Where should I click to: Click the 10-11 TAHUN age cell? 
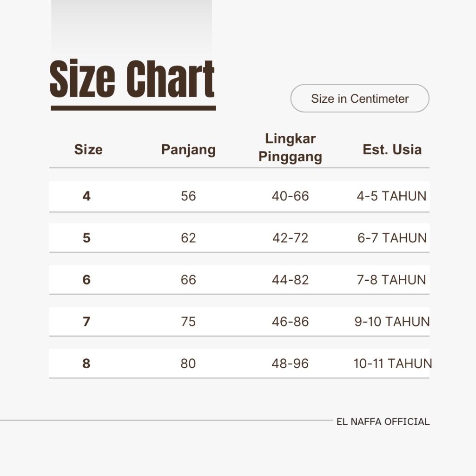[392, 364]
